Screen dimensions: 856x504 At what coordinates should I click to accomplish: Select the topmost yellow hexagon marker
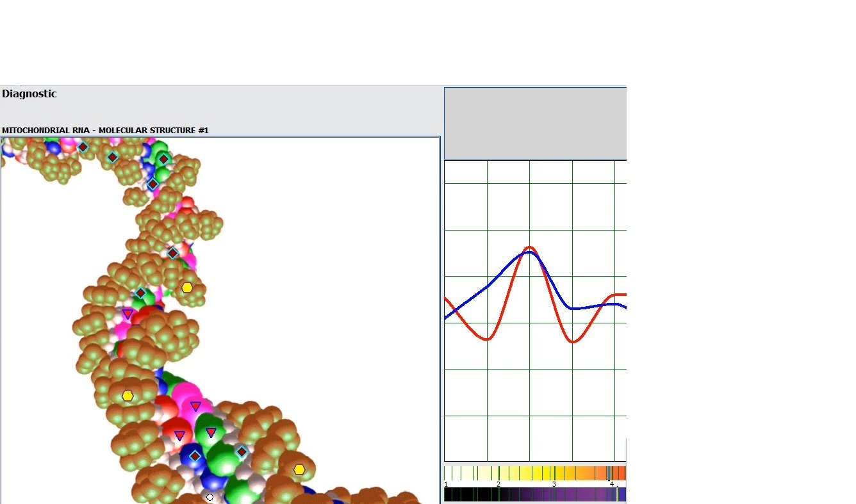tap(187, 288)
